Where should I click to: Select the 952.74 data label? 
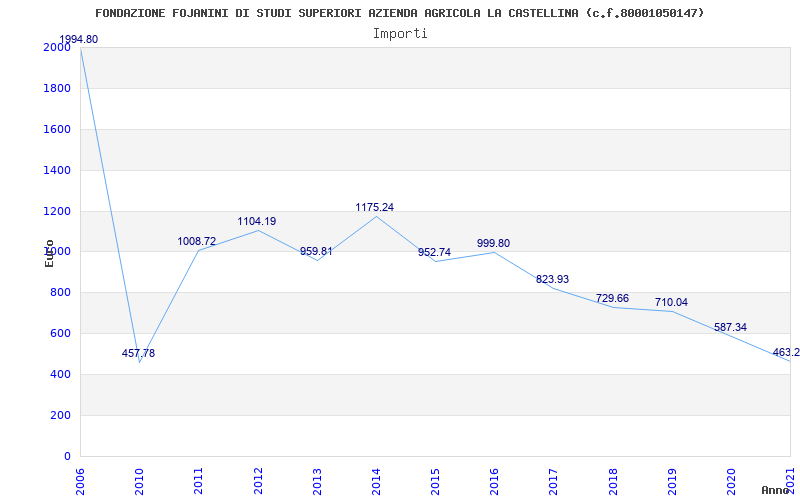pos(434,252)
